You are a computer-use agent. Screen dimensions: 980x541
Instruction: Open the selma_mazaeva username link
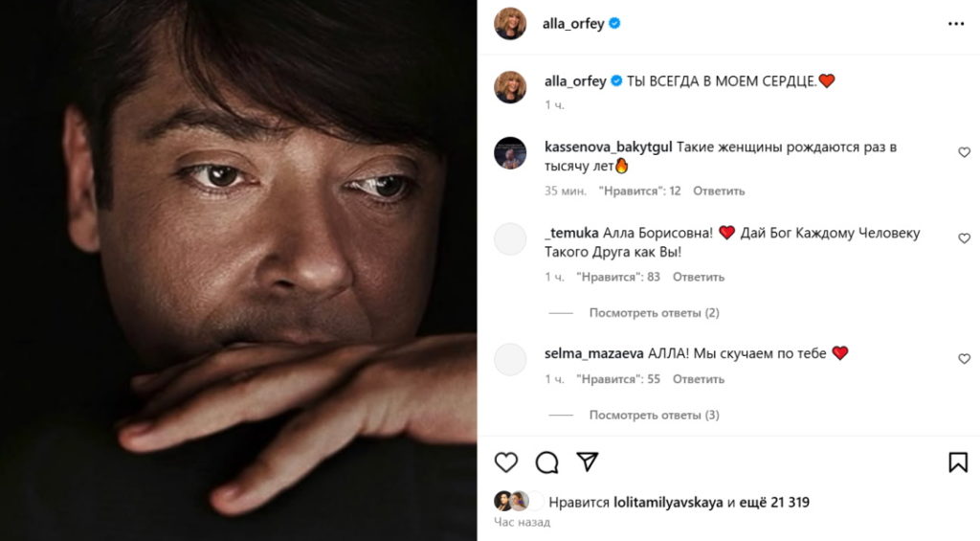point(593,353)
